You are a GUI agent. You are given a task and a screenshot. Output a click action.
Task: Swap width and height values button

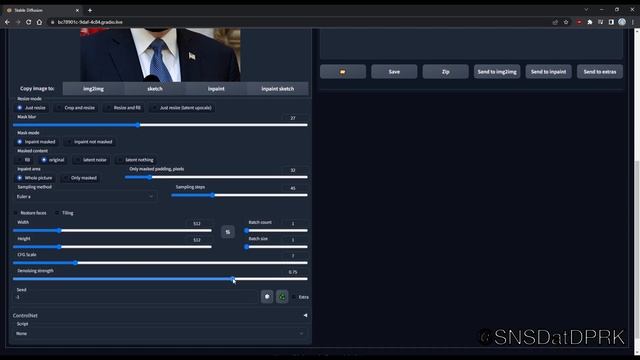[228, 232]
